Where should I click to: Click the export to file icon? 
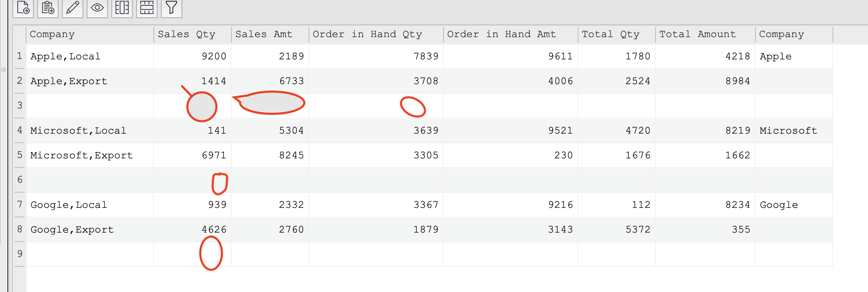tap(23, 8)
